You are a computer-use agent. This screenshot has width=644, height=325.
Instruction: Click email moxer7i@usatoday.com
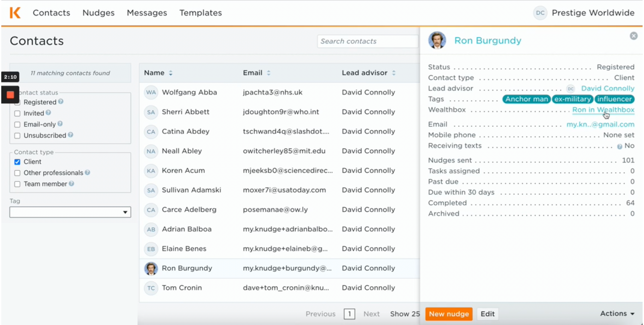(x=284, y=190)
